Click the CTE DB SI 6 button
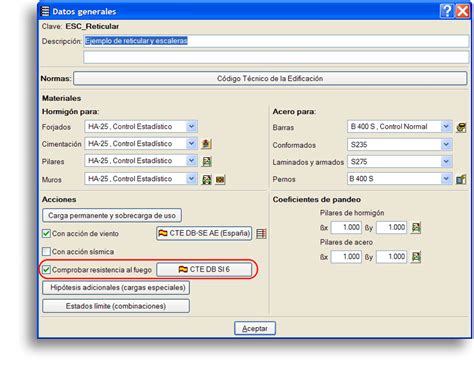 coord(204,269)
